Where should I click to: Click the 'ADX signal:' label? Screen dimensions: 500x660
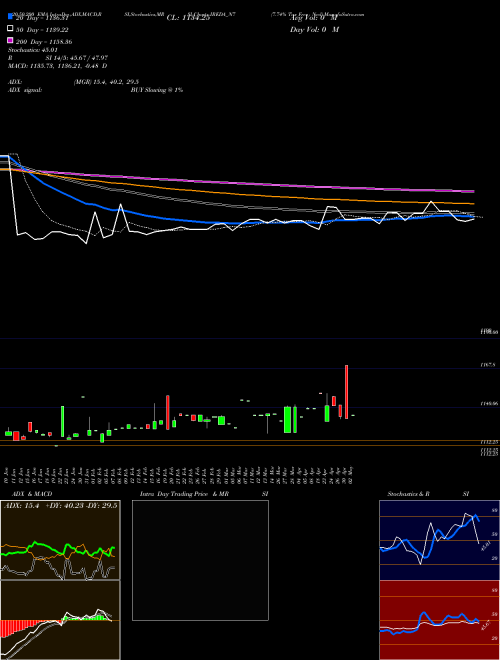coord(25,90)
